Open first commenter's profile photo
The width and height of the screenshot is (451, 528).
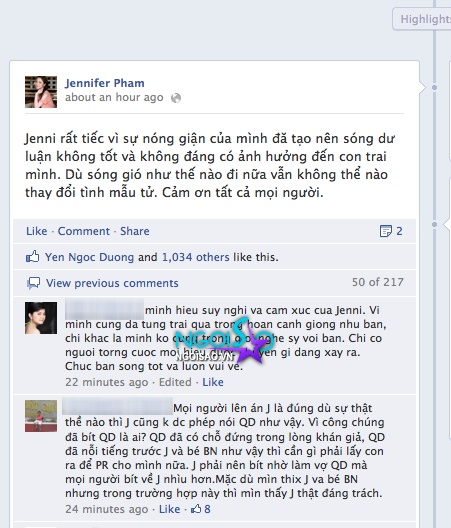(41, 318)
